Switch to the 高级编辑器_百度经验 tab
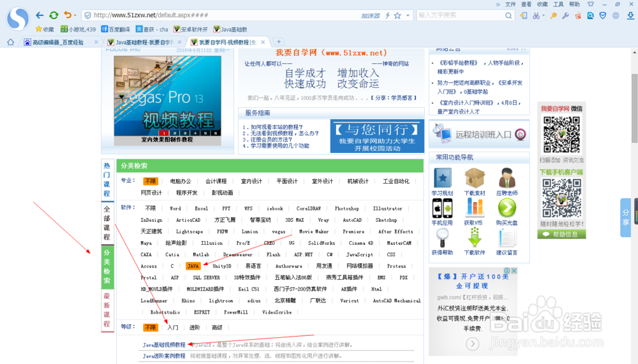This screenshot has height=364, width=638. [61, 42]
